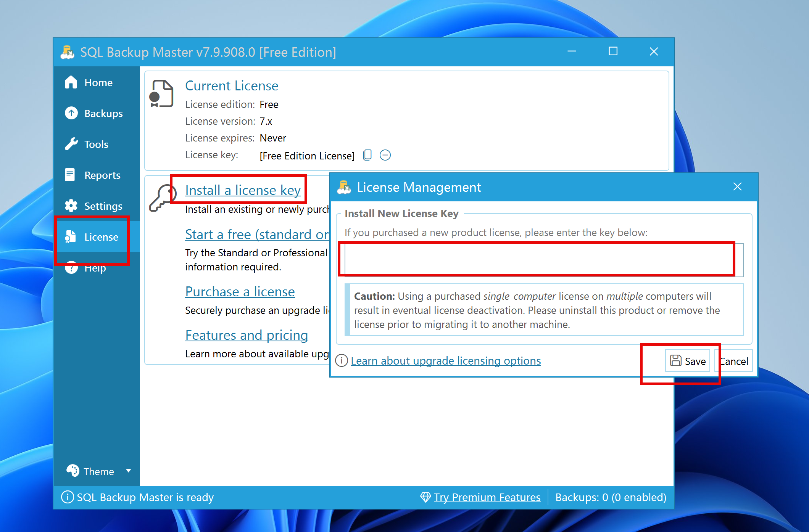
Task: Click the copy license key icon
Action: coord(367,155)
